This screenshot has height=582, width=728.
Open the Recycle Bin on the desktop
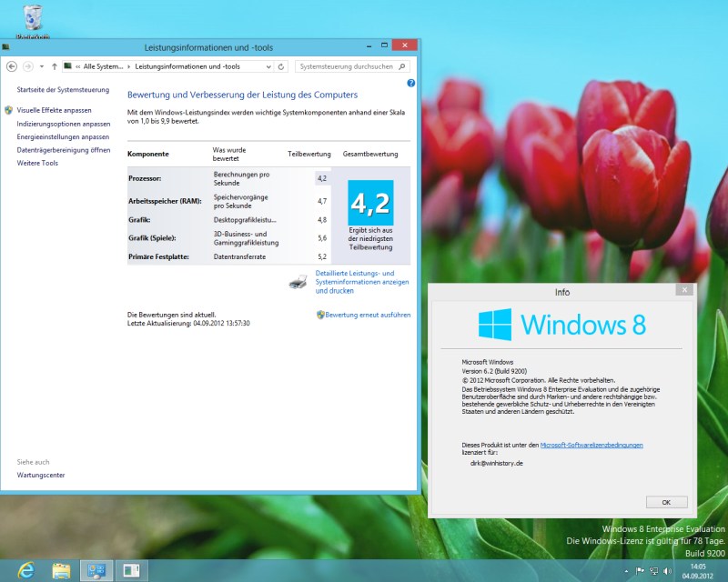point(33,16)
